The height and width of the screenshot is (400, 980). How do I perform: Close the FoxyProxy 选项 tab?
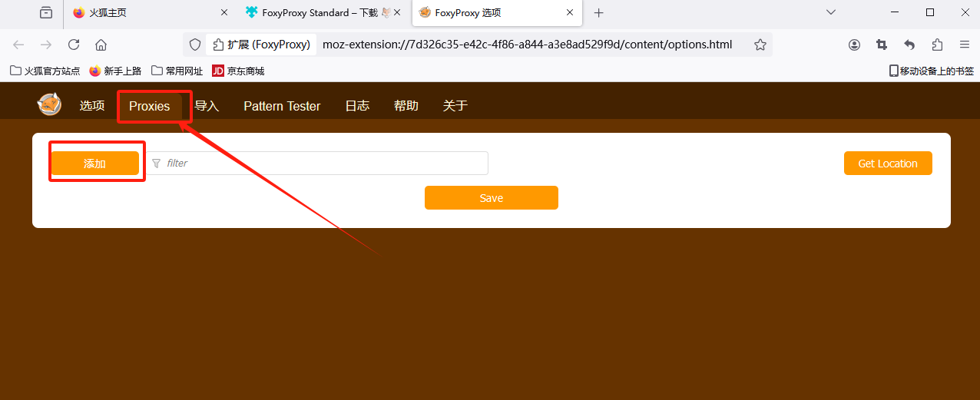tap(570, 12)
